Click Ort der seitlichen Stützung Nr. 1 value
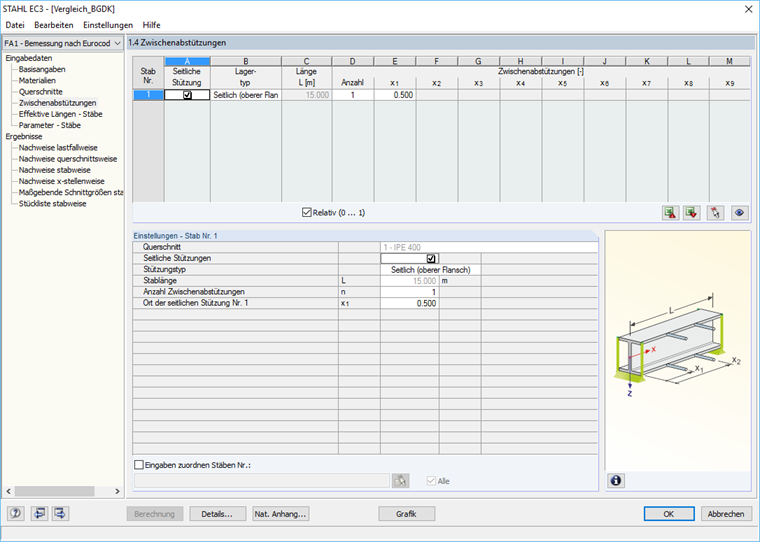 410,303
